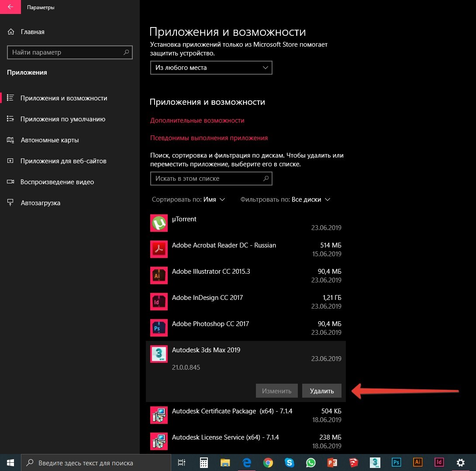The width and height of the screenshot is (476, 471).
Task: Expand the Из любого места dropdown
Action: [x=211, y=68]
